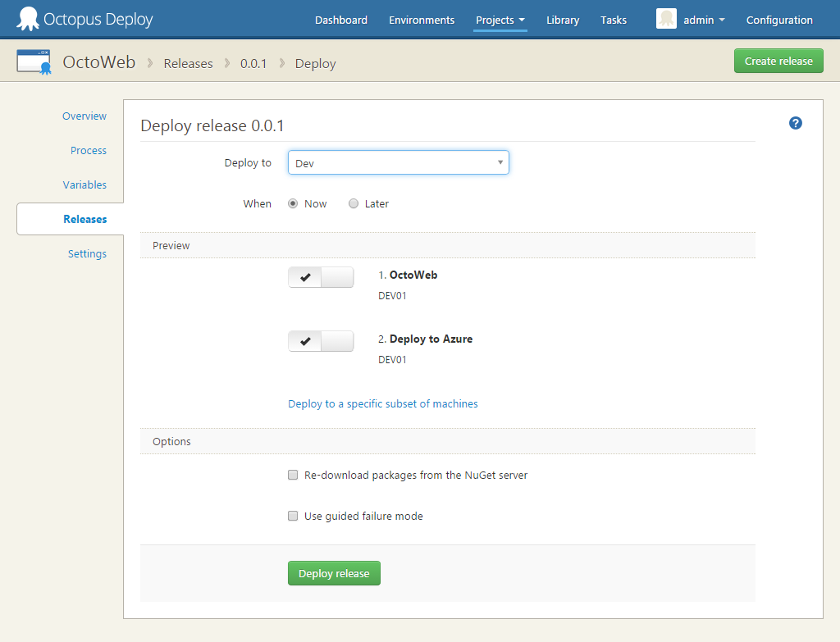Open the help question mark icon
840x642 pixels.
(x=795, y=123)
